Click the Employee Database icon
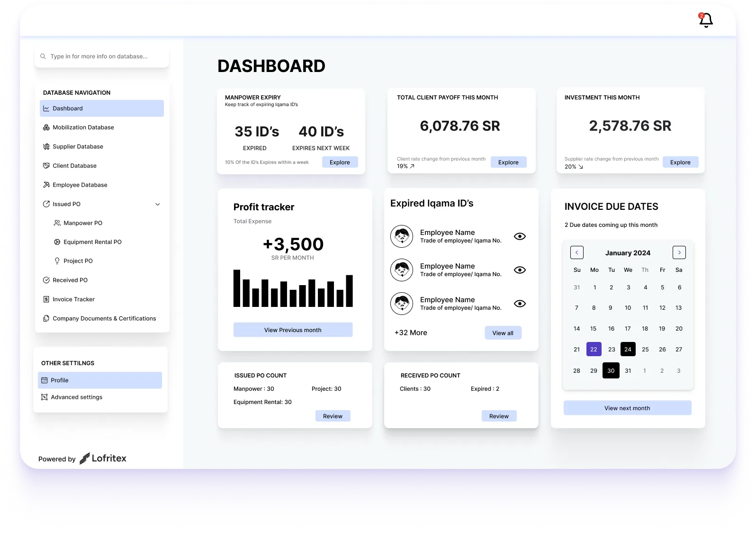This screenshot has width=756, height=539. click(46, 185)
